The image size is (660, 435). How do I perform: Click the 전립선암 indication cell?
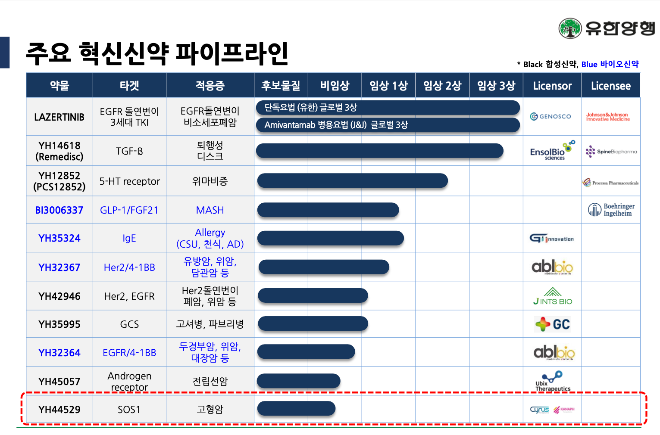click(x=210, y=382)
